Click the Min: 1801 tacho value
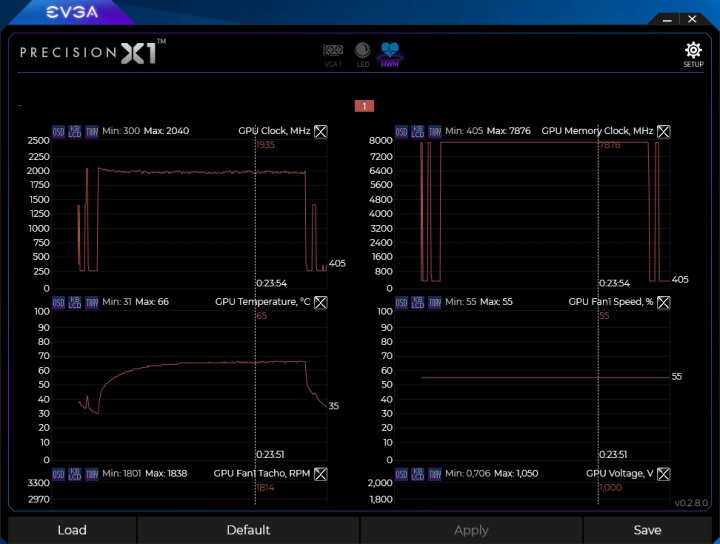 (122, 473)
